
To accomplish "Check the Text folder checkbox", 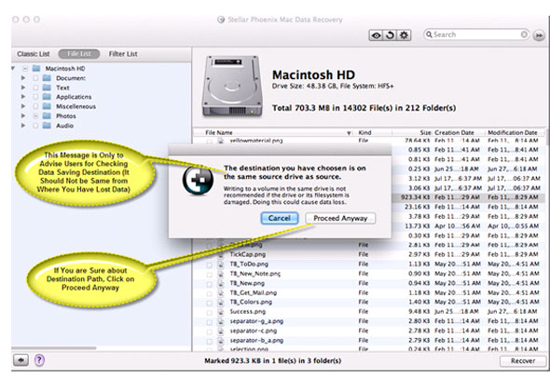I will [x=35, y=88].
